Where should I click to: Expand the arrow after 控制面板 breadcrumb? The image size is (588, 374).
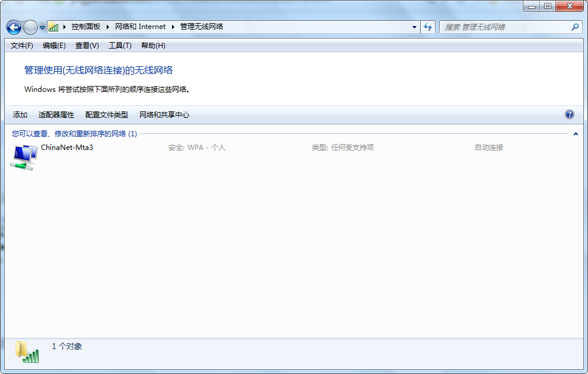tap(107, 27)
